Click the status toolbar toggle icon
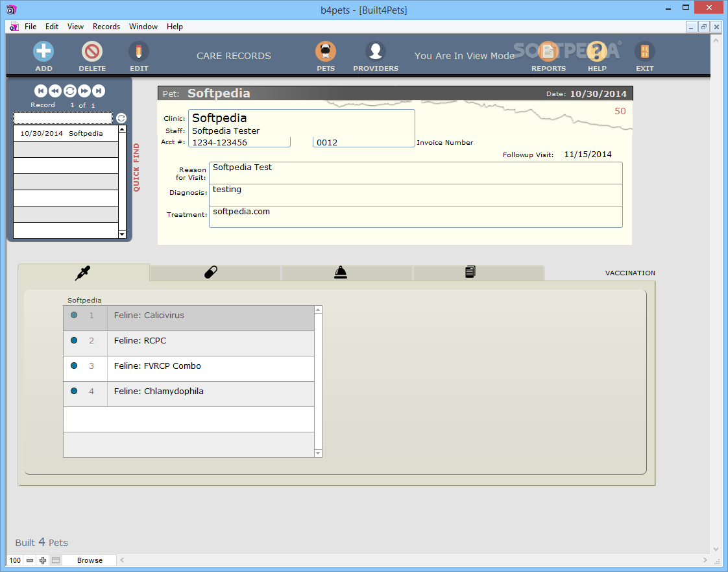The width and height of the screenshot is (728, 572). pos(56,560)
